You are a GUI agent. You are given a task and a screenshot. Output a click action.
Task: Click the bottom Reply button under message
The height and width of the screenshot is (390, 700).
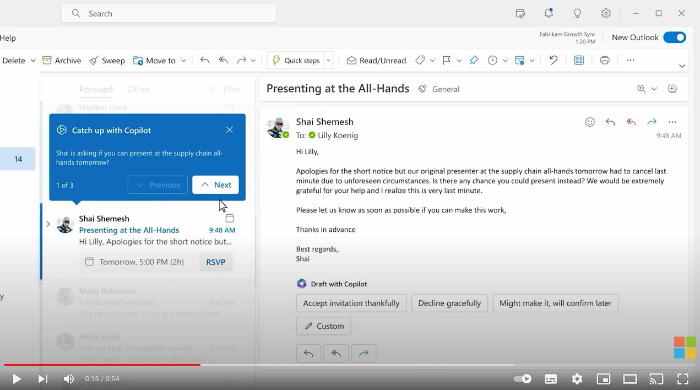308,353
